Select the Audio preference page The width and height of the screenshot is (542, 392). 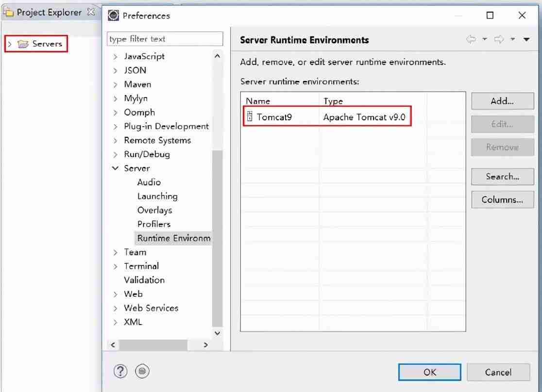point(149,182)
